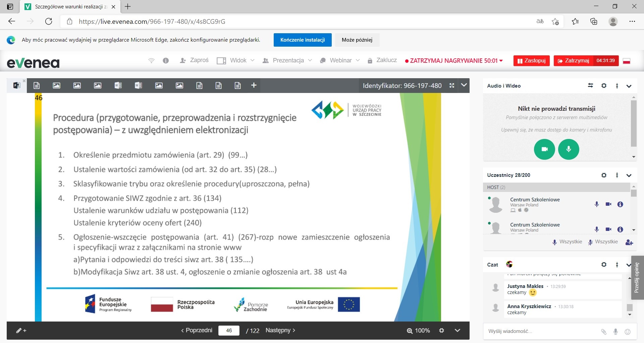Unmute all participants Wszystkie microphone
This screenshot has height=343, width=644.
[x=567, y=242]
